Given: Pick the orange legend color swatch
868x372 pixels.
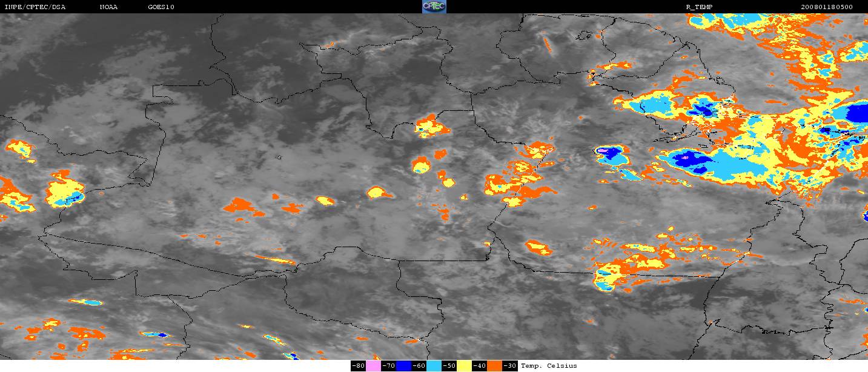Looking at the screenshot, I should pyautogui.click(x=494, y=366).
